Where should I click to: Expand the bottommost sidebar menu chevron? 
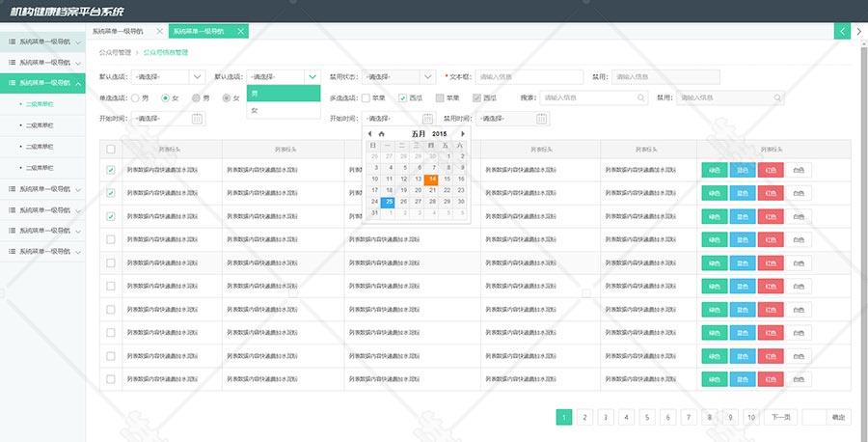[x=78, y=252]
